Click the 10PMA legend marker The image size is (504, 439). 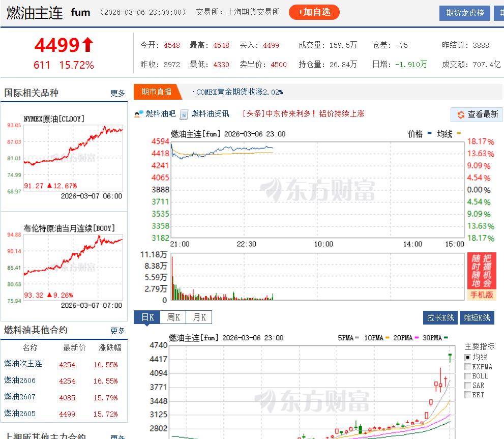click(x=388, y=338)
